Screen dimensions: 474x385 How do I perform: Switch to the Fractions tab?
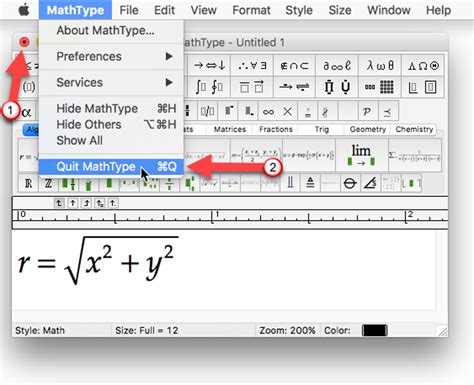(x=276, y=129)
